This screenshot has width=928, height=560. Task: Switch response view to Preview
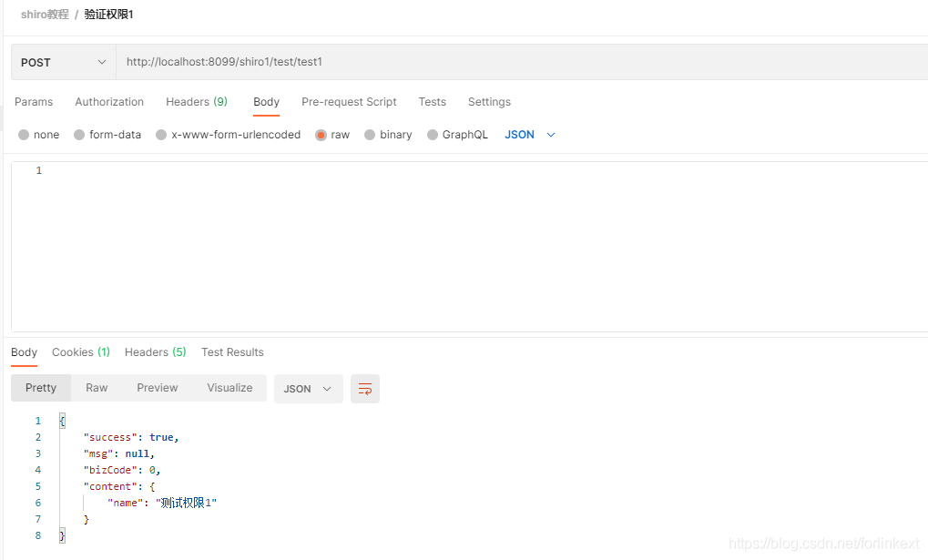coord(158,388)
